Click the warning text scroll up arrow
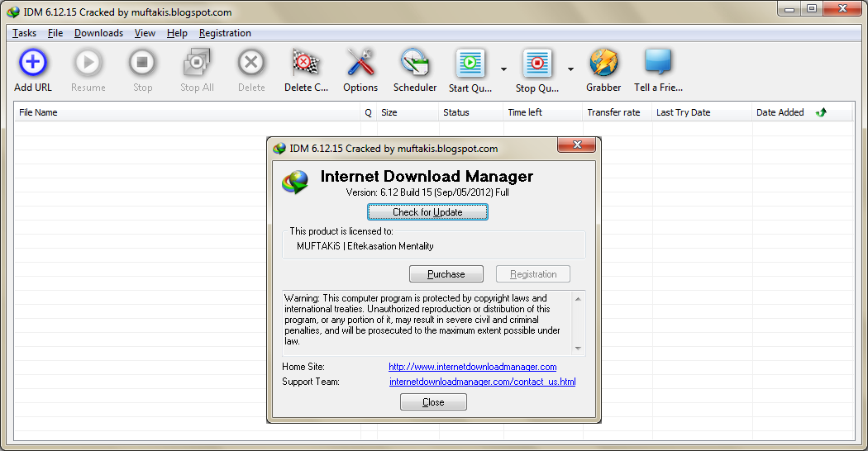The height and width of the screenshot is (451, 868). [x=578, y=299]
